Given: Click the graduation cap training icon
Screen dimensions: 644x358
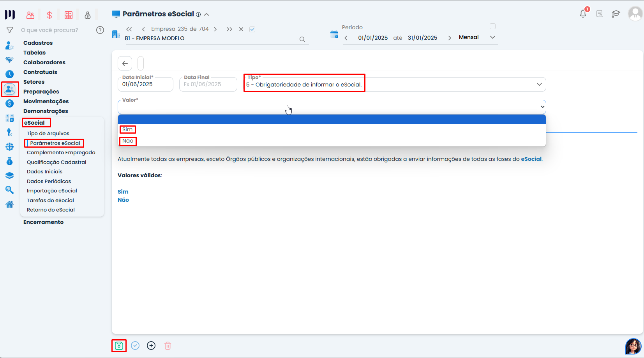Looking at the screenshot, I should pyautogui.click(x=616, y=14).
